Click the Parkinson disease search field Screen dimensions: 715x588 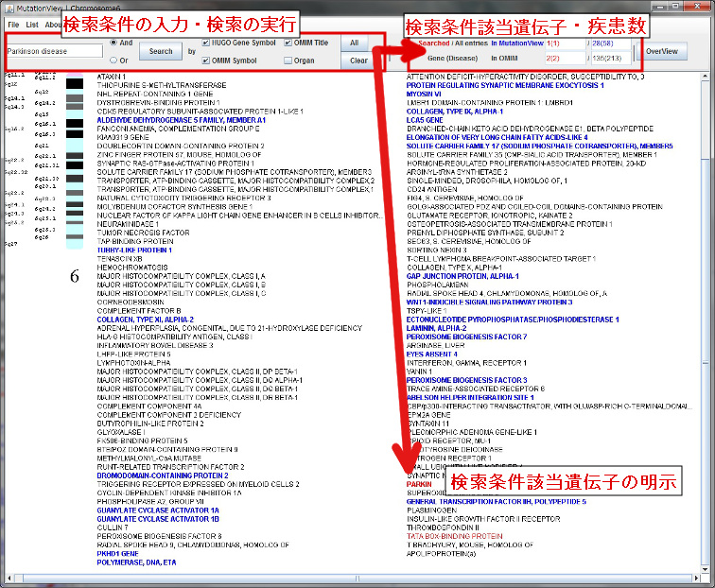click(53, 51)
